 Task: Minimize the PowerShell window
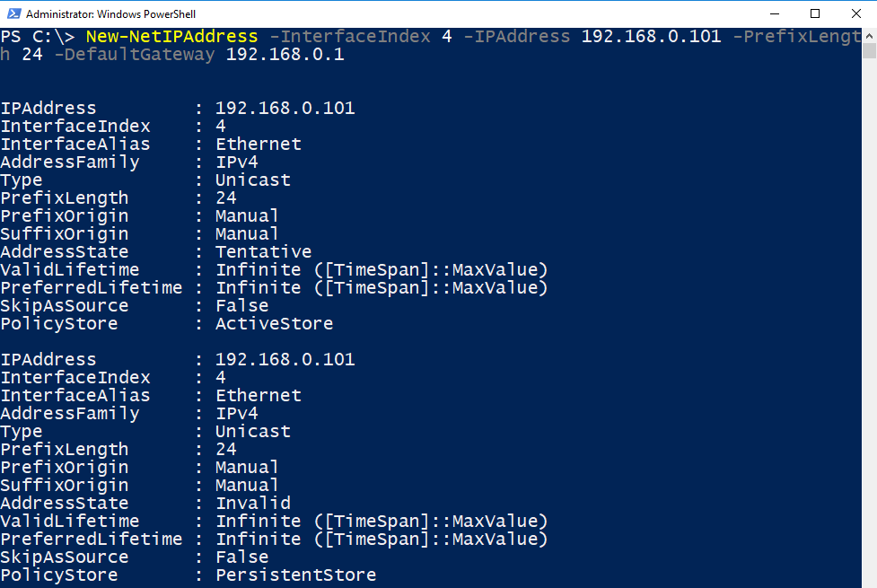point(774,13)
